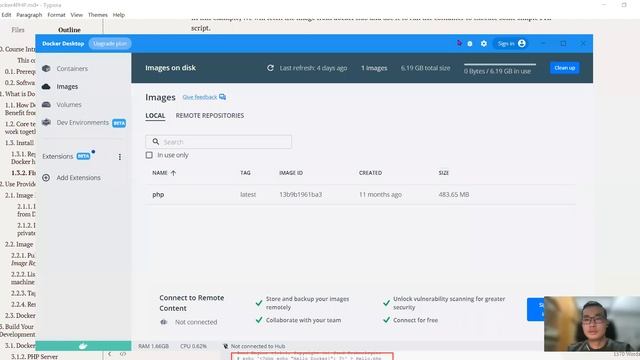Screen dimensions: 640x360
Task: Click the Extensions label in sidebar
Action: [x=58, y=156]
